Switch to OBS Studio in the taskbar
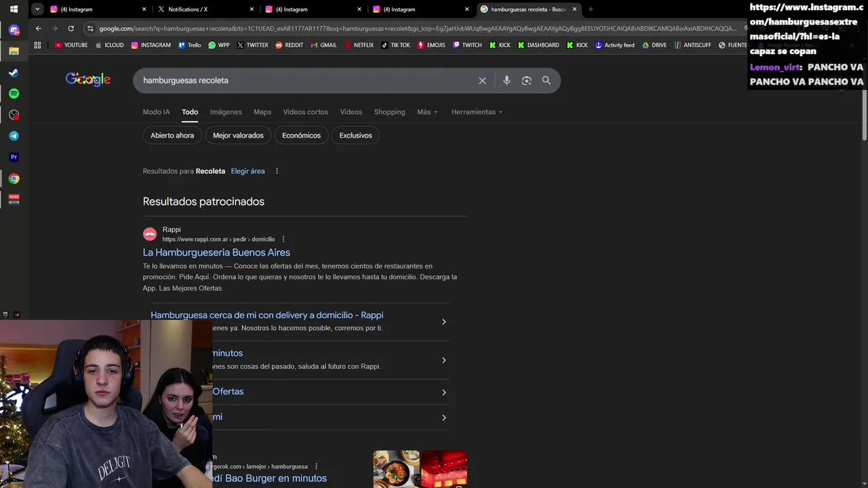868x488 pixels. pyautogui.click(x=14, y=115)
